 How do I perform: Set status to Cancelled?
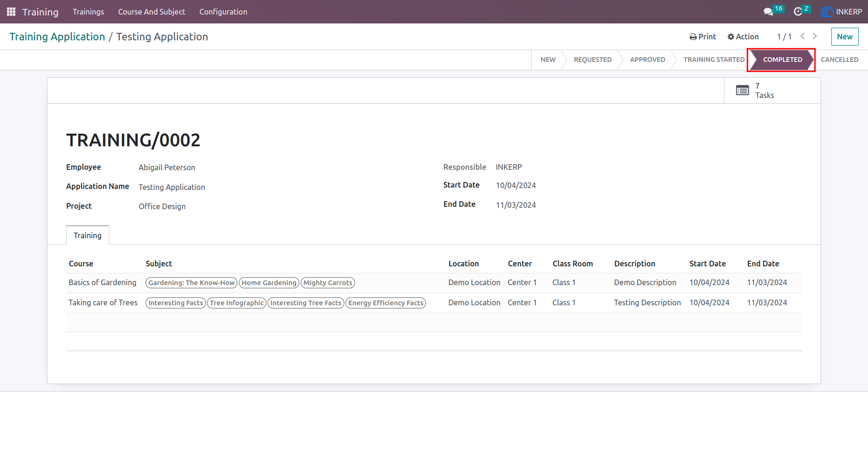tap(839, 60)
